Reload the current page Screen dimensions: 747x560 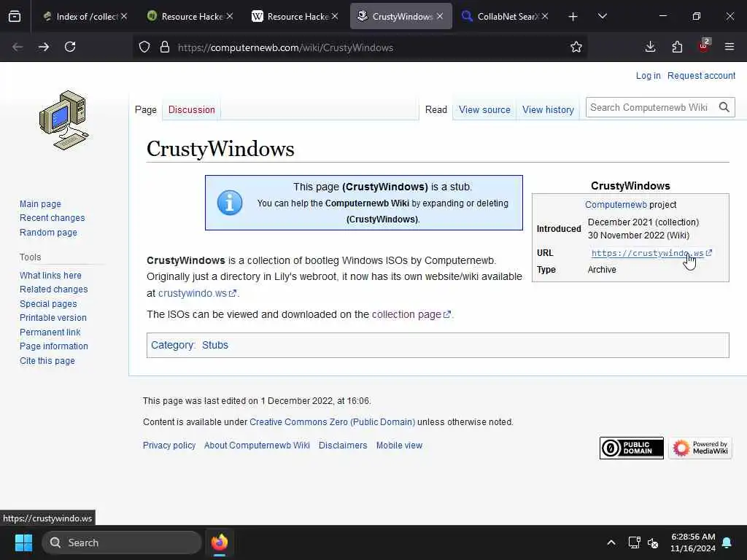(70, 47)
